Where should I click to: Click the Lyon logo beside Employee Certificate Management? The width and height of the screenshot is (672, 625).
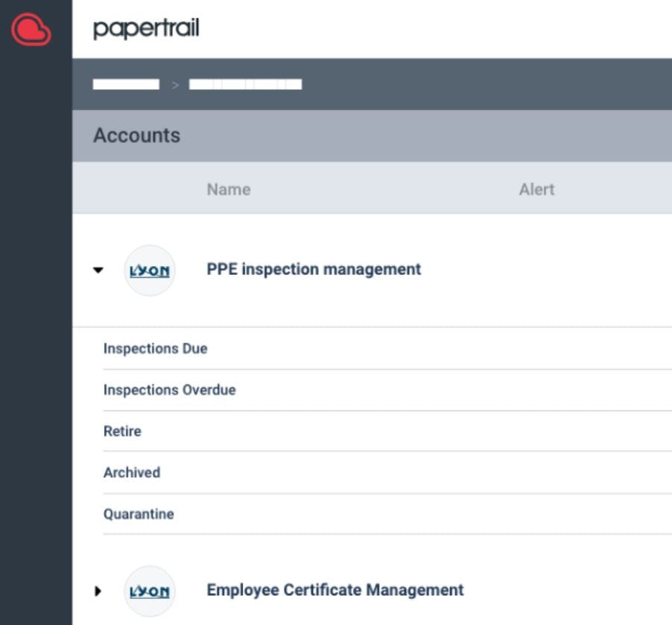(x=150, y=591)
